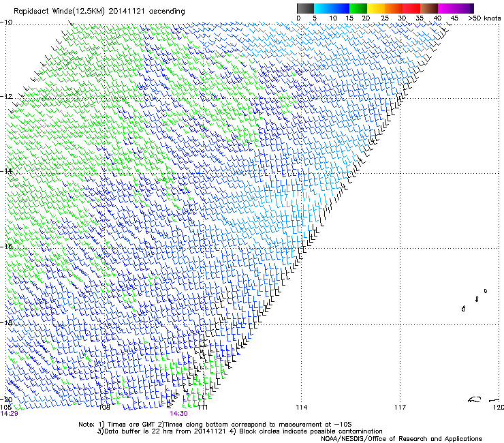Select the red 30-35 knots legend swatch
The width and height of the screenshot is (504, 443).
[x=411, y=8]
